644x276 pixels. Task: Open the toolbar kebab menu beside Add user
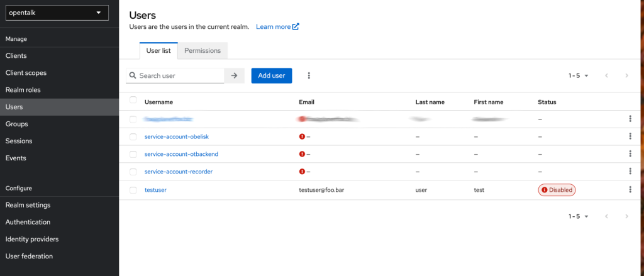tap(309, 75)
